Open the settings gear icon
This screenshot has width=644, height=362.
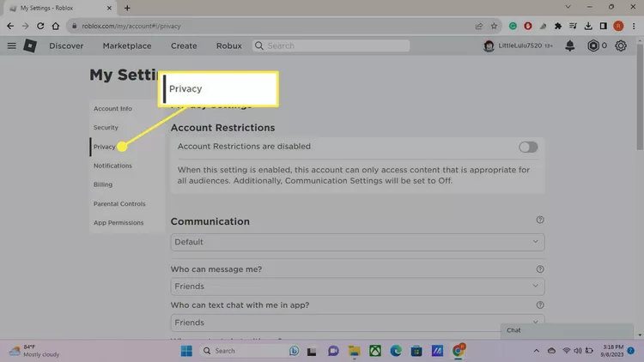(621, 45)
